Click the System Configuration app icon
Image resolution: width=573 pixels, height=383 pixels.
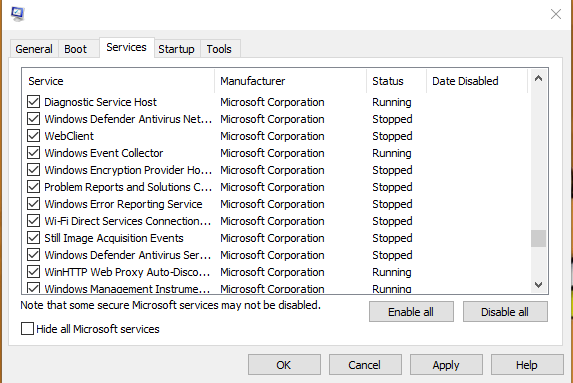[x=17, y=14]
